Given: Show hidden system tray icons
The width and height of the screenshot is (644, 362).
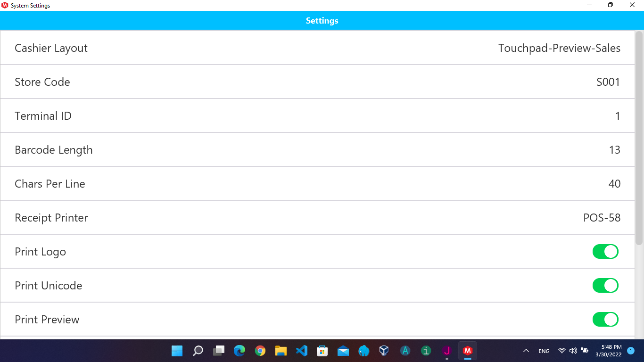Looking at the screenshot, I should click(526, 351).
